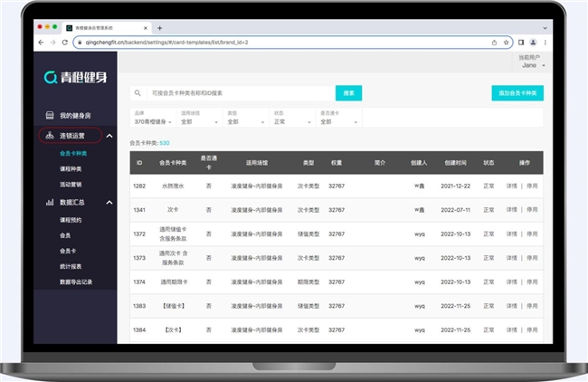The image size is (588, 382).
Task: Open 详情 for card ID 1384
Action: [511, 329]
